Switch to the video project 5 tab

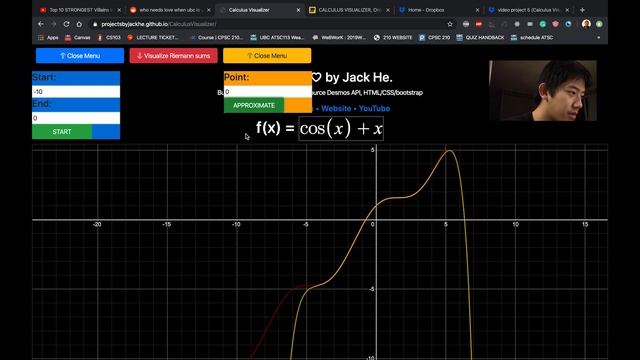[528, 10]
